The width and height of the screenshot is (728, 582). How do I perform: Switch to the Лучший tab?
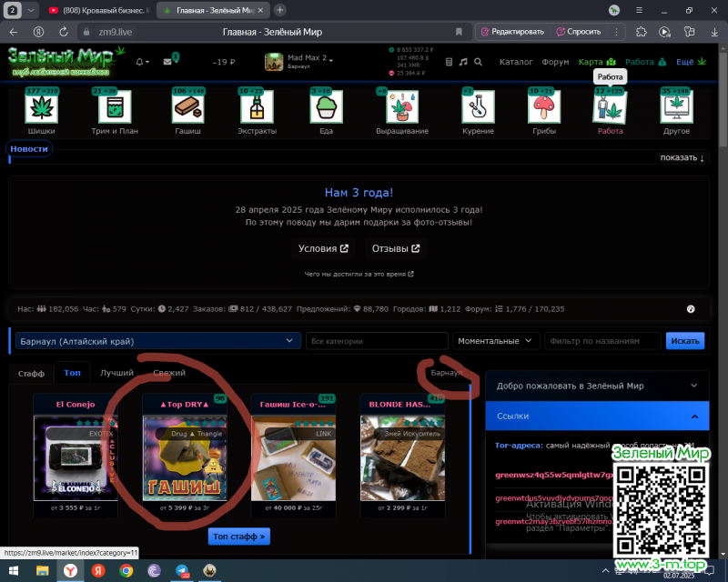[116, 373]
